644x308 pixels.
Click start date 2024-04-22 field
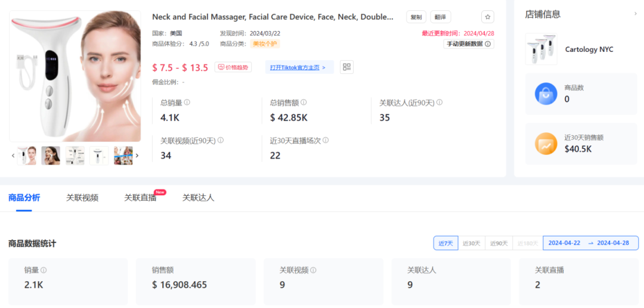click(x=564, y=243)
